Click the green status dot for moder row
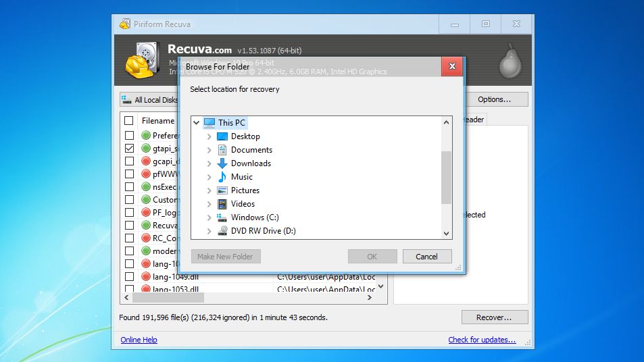644x362 pixels. tap(146, 251)
